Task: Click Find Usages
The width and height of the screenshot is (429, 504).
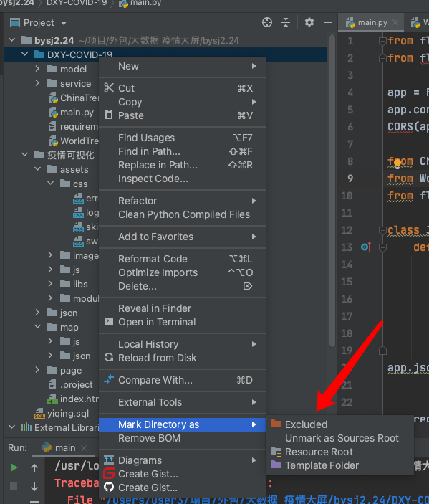Action: pyautogui.click(x=182, y=138)
